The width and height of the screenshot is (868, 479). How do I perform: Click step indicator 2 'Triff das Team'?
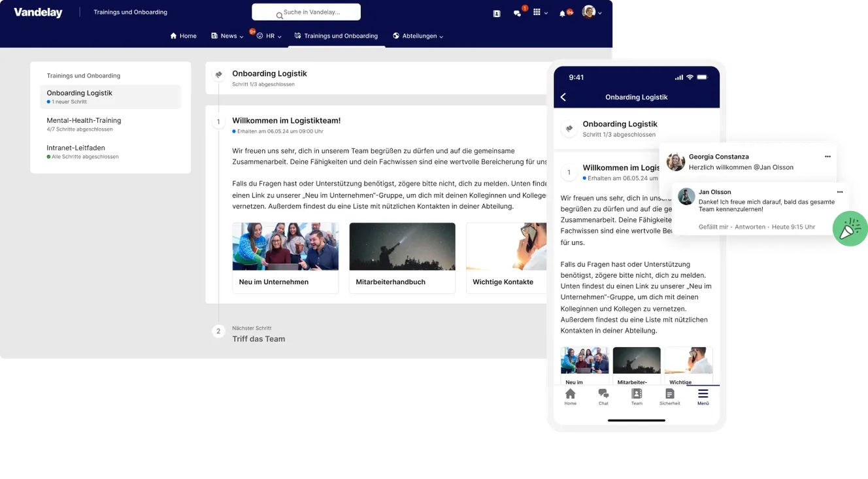218,331
